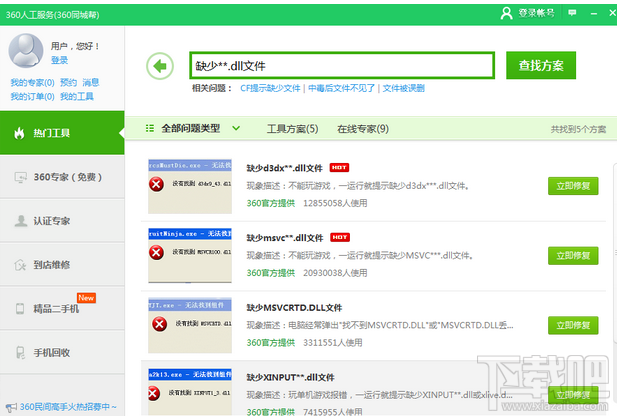Click the text 20930038人使用
This screenshot has width=617, height=416.
(335, 273)
